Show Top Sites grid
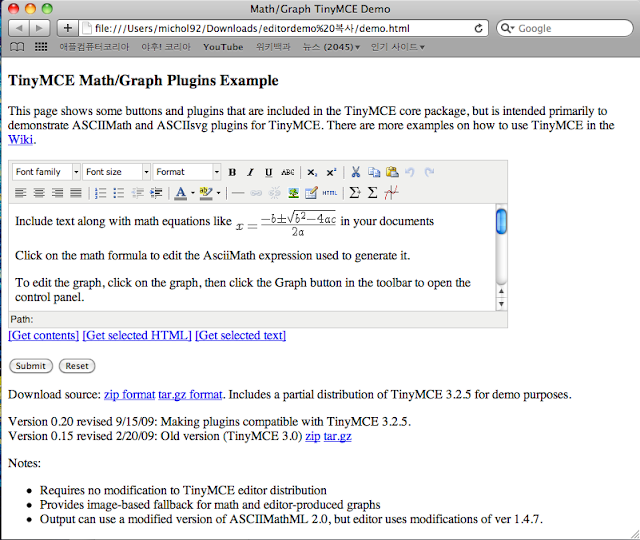 click(41, 47)
